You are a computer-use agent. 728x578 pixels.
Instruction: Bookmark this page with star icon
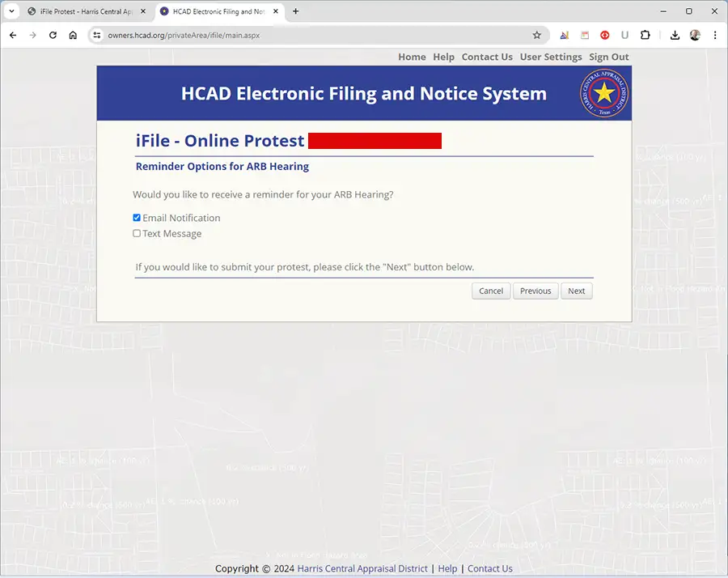click(537, 35)
